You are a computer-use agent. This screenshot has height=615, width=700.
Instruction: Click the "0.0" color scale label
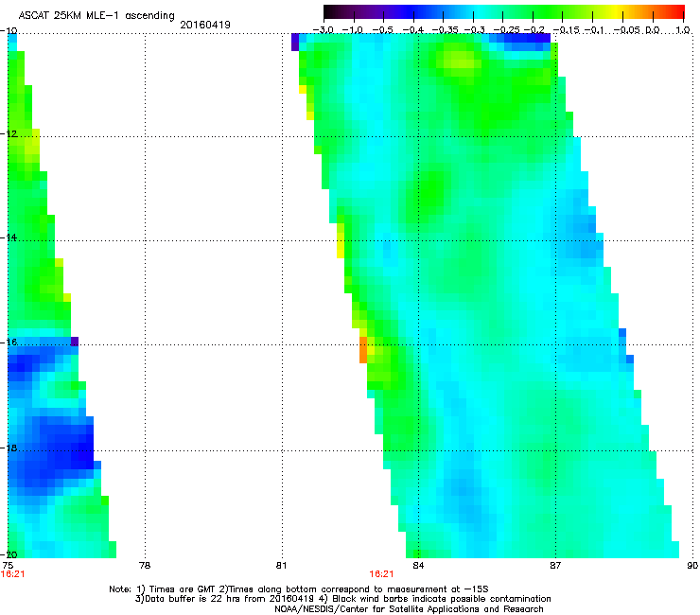coord(653,30)
